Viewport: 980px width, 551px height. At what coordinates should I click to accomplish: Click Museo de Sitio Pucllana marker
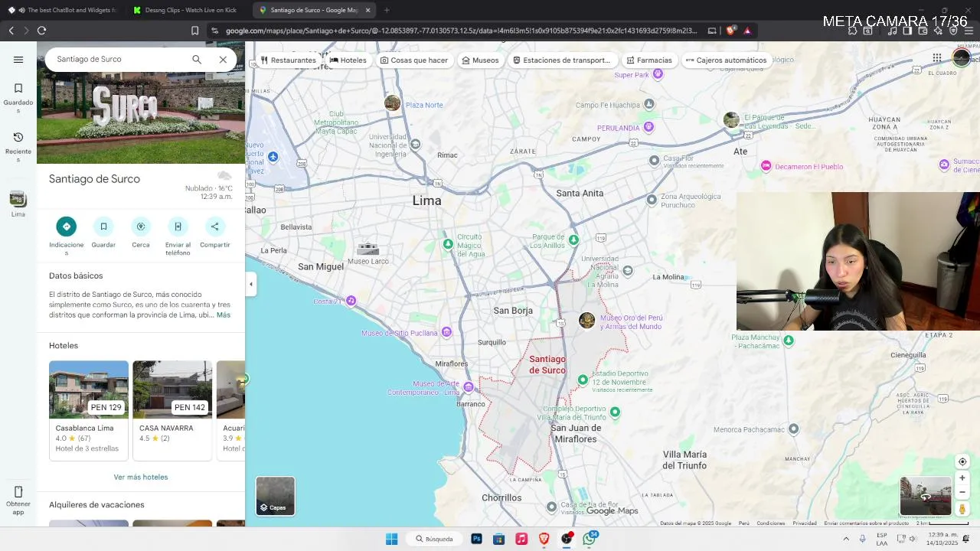[x=446, y=332]
